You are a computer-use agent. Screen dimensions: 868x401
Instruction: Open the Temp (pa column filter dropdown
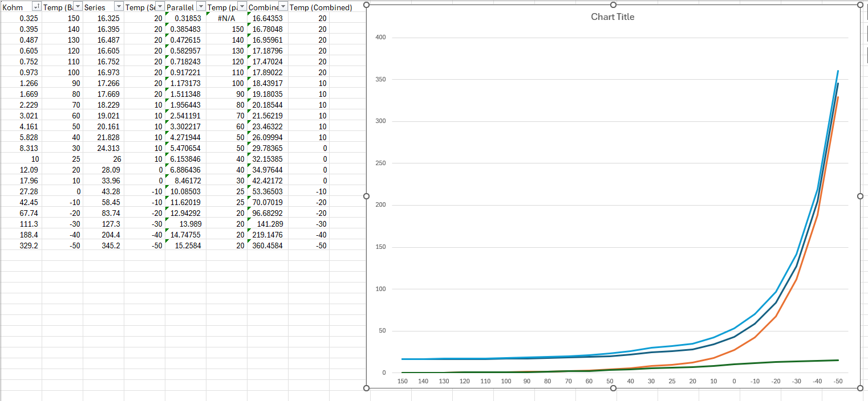coord(242,6)
